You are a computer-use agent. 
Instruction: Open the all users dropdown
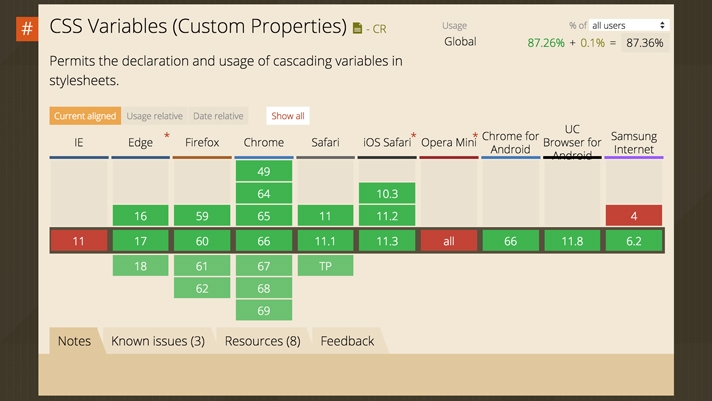coord(629,25)
